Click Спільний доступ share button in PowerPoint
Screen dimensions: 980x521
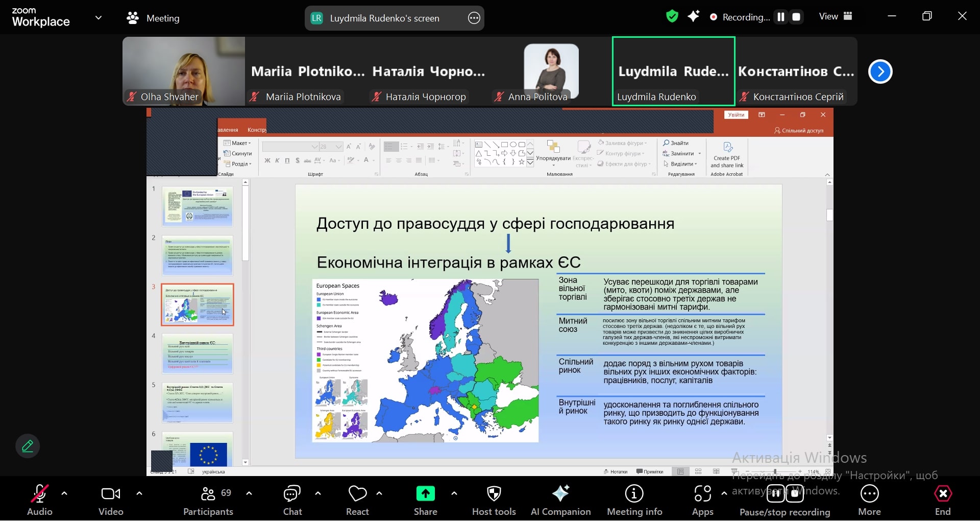point(799,130)
